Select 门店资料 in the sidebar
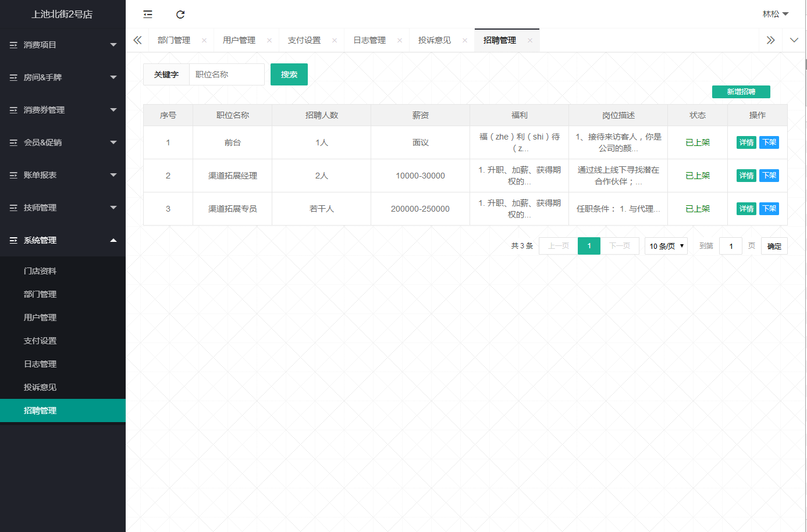This screenshot has width=807, height=532. [40, 271]
